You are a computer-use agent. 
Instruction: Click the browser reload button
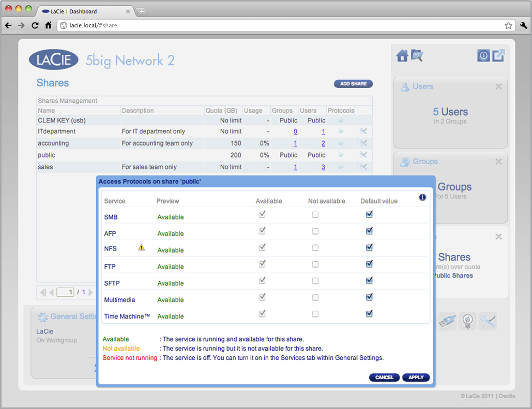(x=35, y=25)
